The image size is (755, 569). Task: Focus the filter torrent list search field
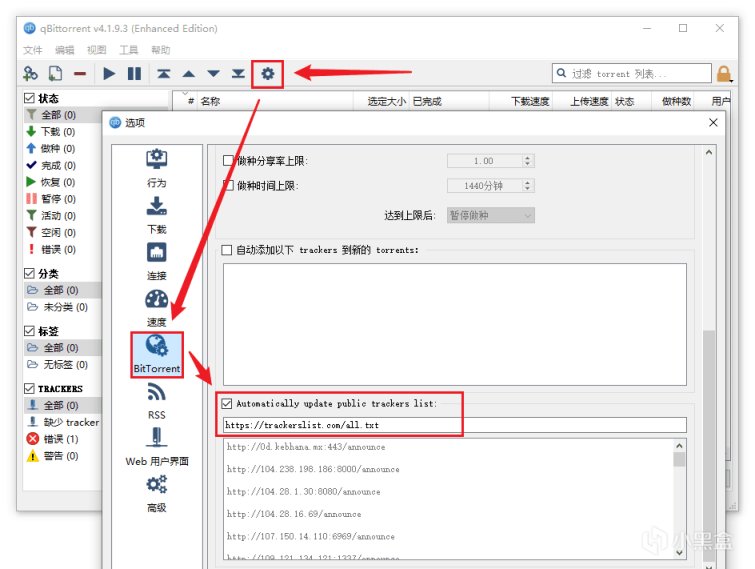(x=632, y=73)
